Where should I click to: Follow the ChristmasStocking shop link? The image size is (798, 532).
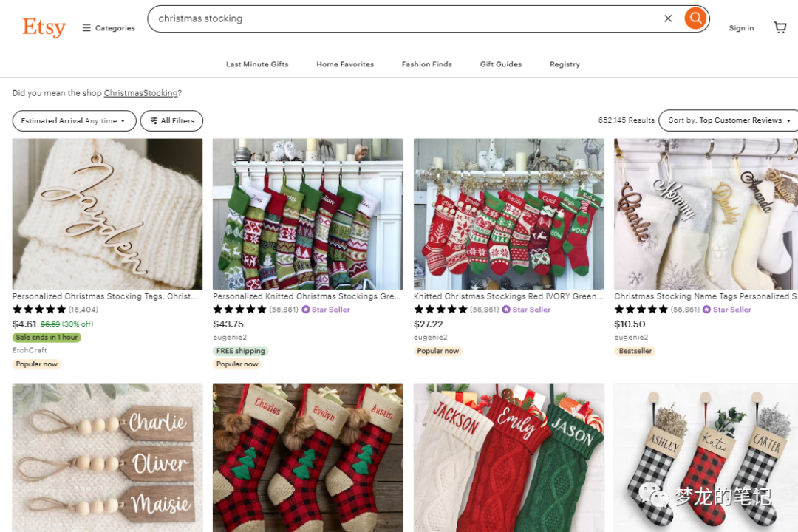point(141,93)
